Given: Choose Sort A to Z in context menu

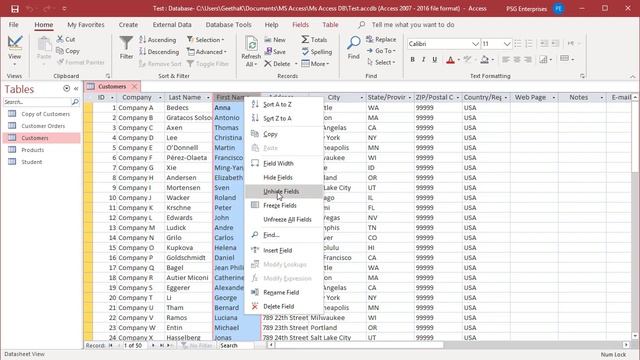Looking at the screenshot, I should (x=283, y=104).
